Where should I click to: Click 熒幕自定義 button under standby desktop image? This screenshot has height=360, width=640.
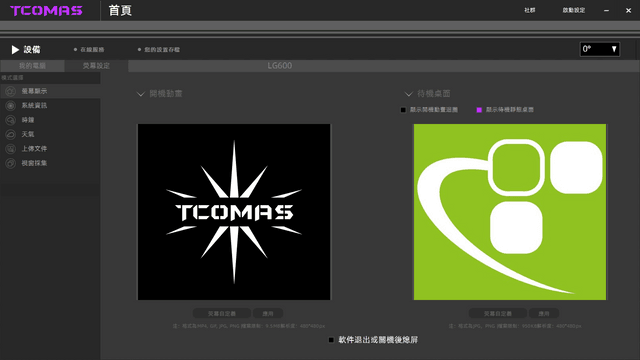[x=498, y=313]
